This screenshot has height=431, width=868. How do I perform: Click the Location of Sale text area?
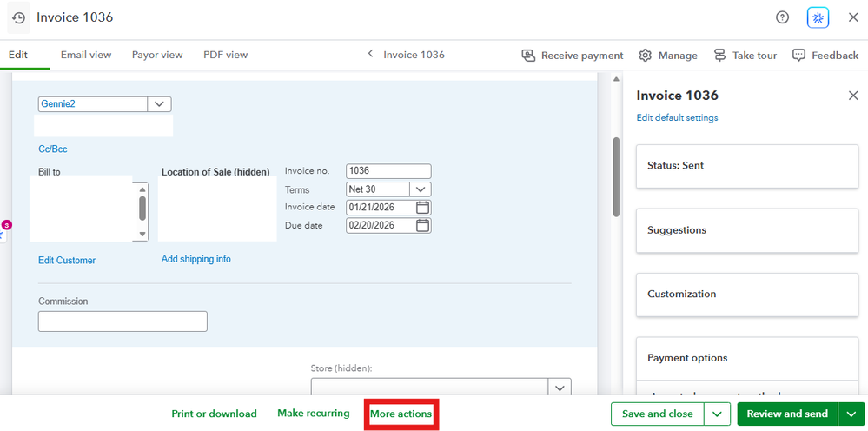(217, 209)
